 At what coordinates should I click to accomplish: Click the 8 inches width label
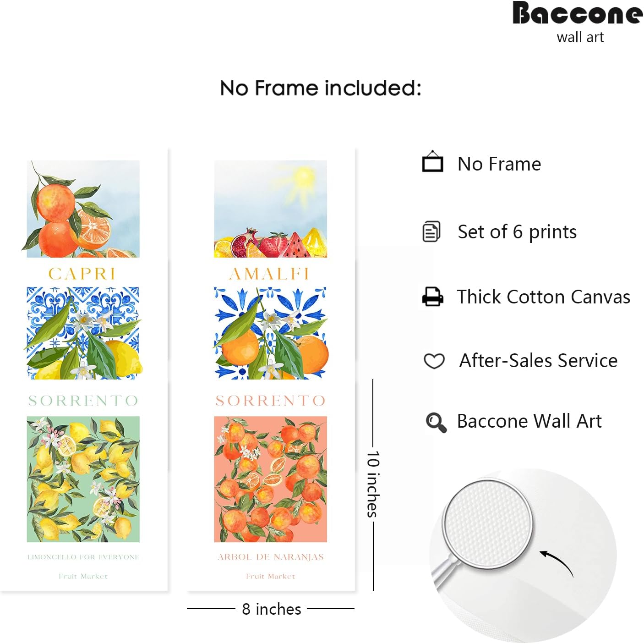pyautogui.click(x=271, y=609)
